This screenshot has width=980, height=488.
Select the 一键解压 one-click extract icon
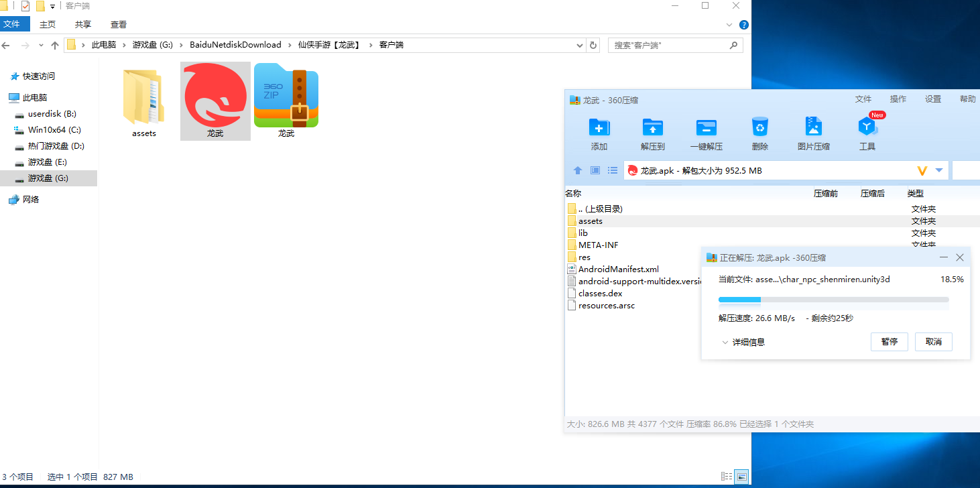point(706,127)
